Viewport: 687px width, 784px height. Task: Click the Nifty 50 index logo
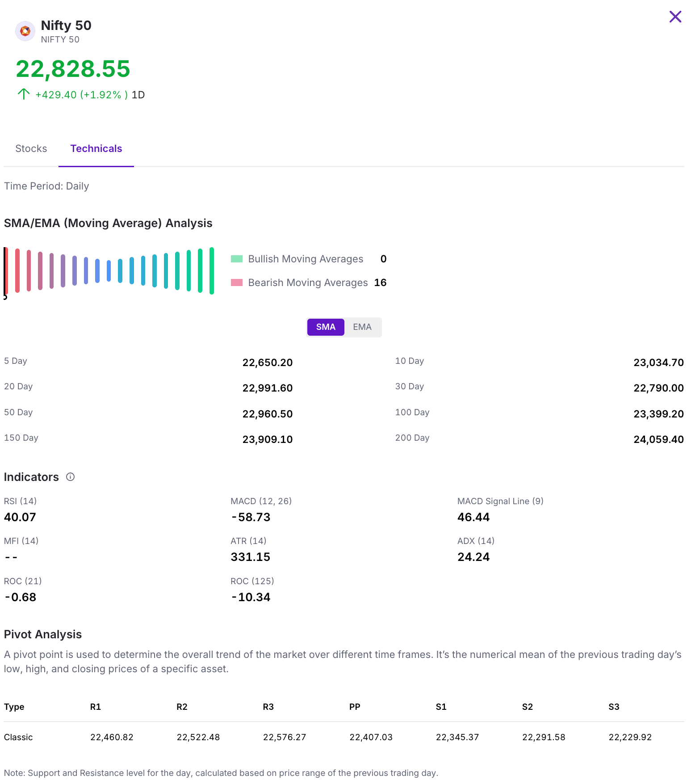25,31
